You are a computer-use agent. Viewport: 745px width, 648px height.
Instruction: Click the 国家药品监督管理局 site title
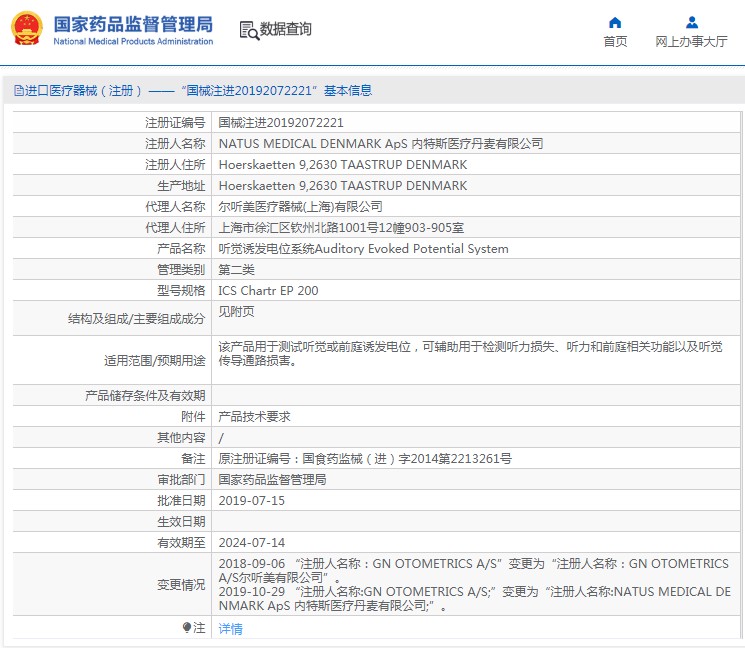[x=132, y=23]
